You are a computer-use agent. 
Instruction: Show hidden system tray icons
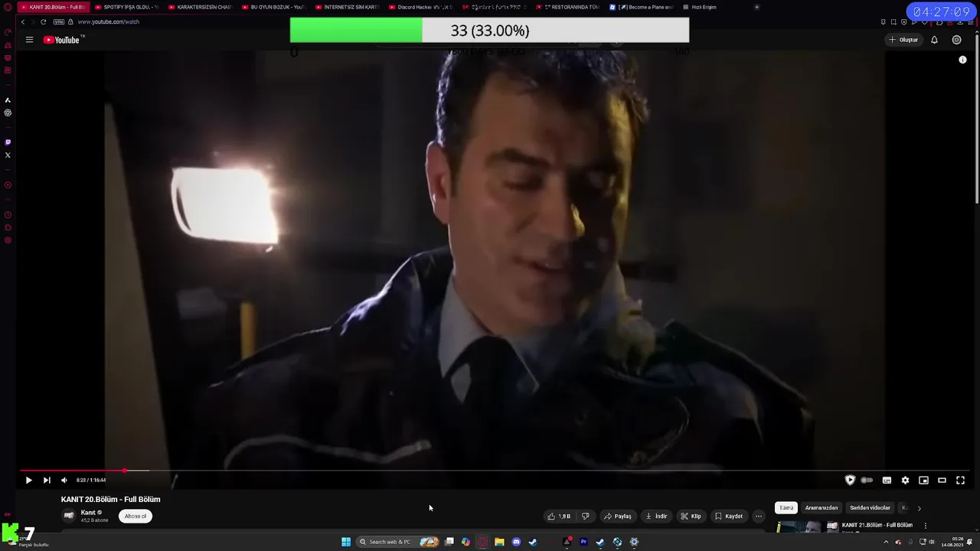pyautogui.click(x=886, y=542)
